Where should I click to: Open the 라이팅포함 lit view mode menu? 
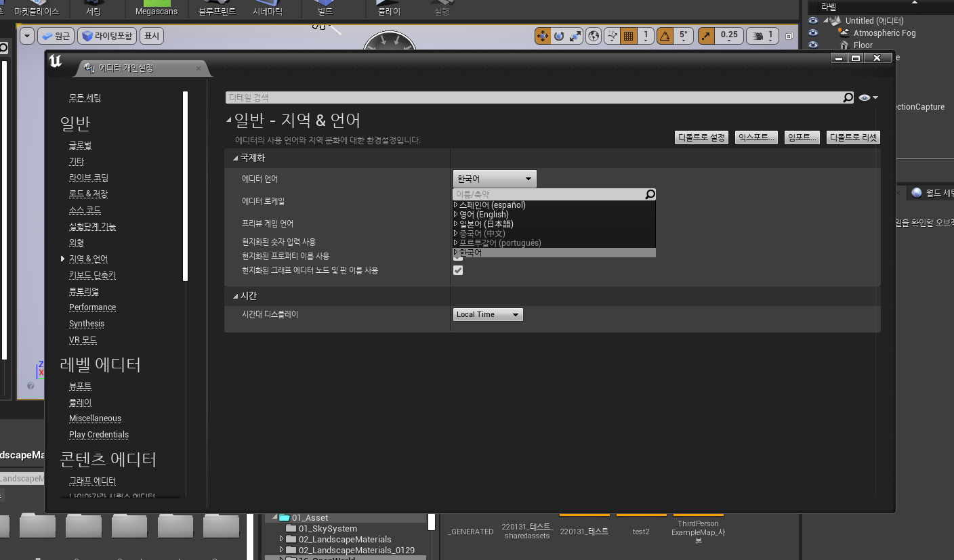[x=107, y=36]
